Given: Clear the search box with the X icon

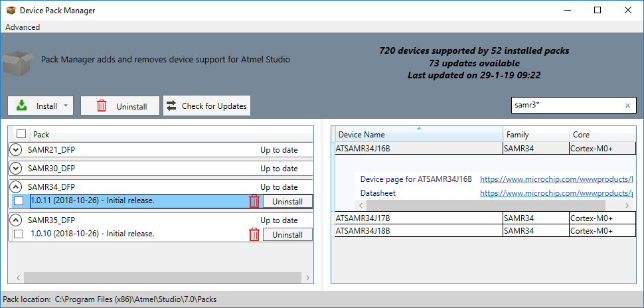Looking at the screenshot, I should point(627,106).
